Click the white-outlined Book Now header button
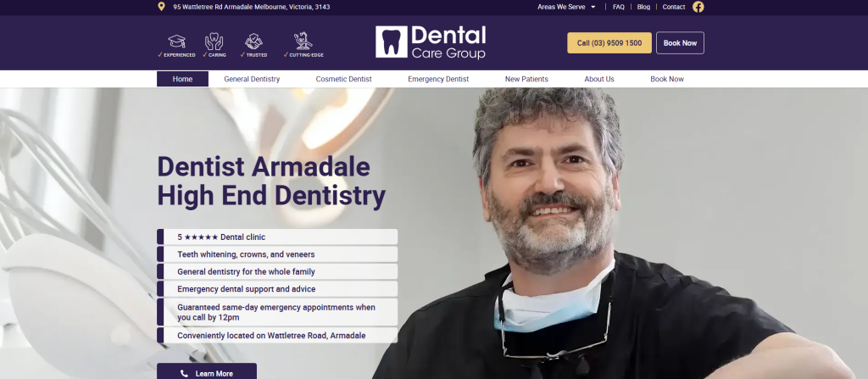The image size is (868, 379). point(680,42)
